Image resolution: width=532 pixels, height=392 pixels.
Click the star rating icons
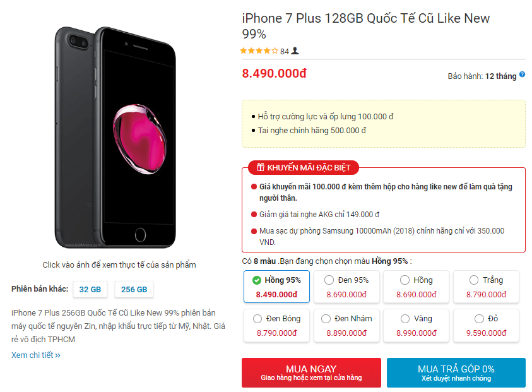259,51
